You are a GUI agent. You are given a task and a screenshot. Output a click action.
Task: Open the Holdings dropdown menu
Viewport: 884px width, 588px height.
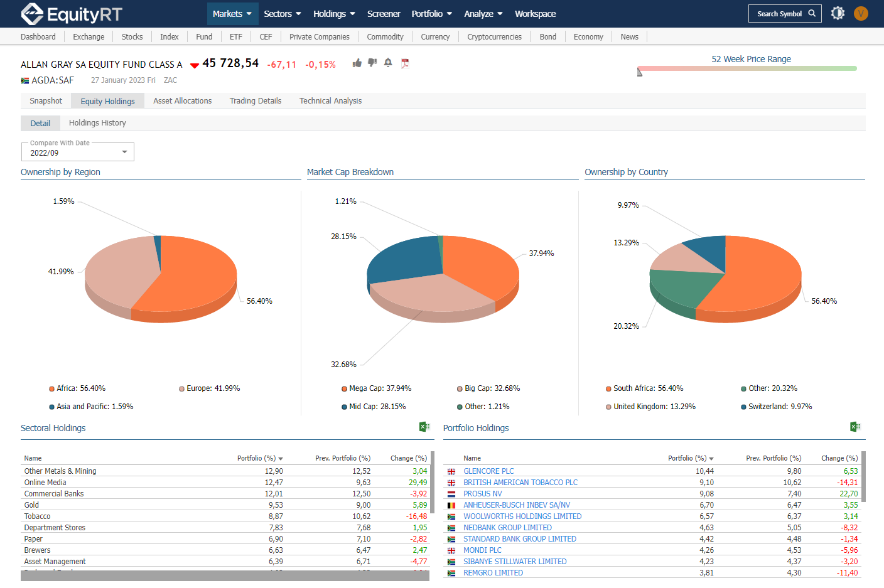334,14
